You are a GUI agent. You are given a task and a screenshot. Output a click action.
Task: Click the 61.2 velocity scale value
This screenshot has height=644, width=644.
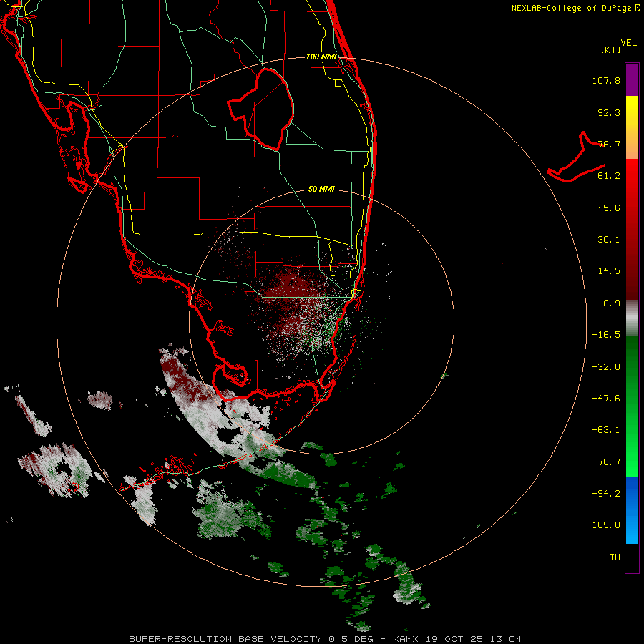(x=609, y=176)
